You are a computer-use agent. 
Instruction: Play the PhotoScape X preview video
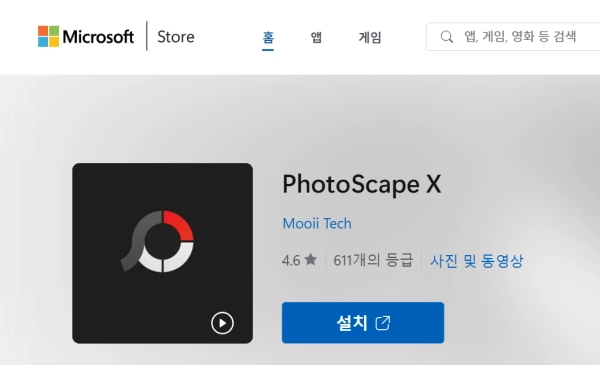222,323
